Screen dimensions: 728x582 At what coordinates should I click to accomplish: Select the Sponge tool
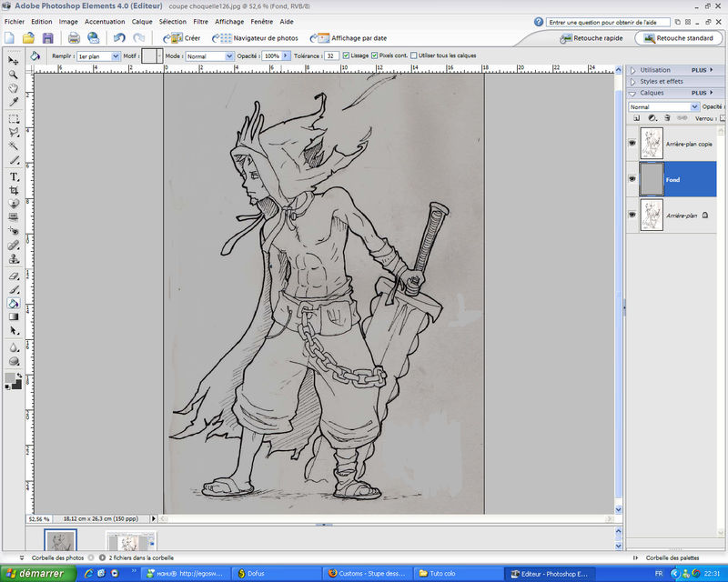(x=14, y=361)
